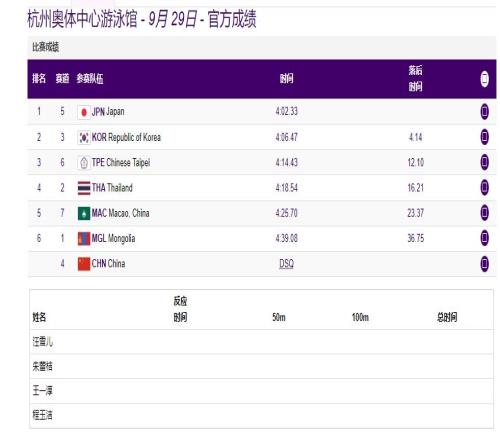Collapse the China row details icon
This screenshot has width=500, height=440.
click(x=484, y=264)
